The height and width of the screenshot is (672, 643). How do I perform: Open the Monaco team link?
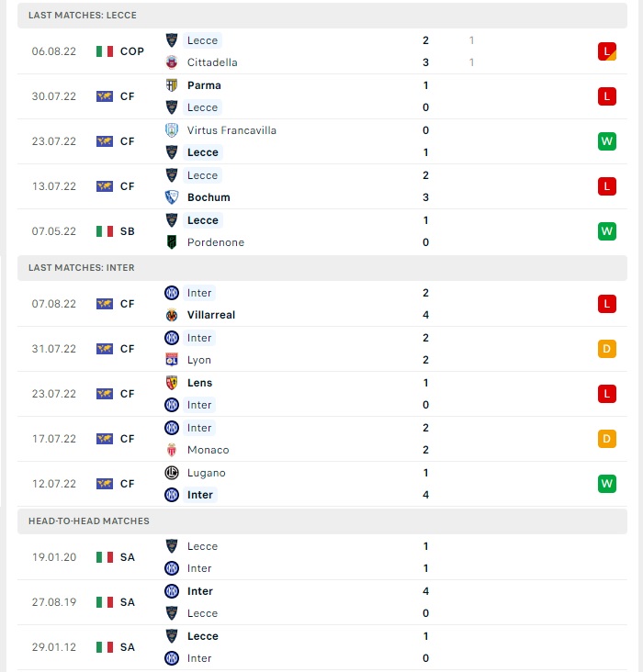point(208,450)
